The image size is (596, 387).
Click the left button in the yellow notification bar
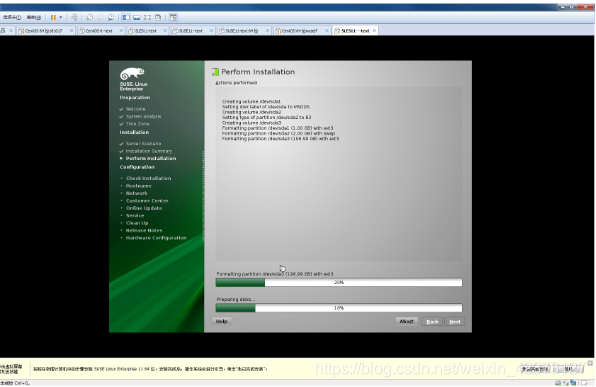pos(536,369)
